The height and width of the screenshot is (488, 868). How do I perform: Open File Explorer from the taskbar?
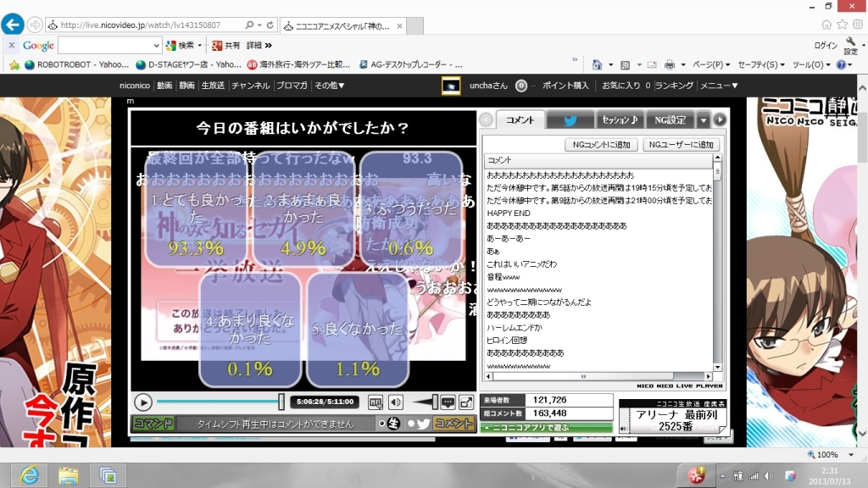click(68, 475)
